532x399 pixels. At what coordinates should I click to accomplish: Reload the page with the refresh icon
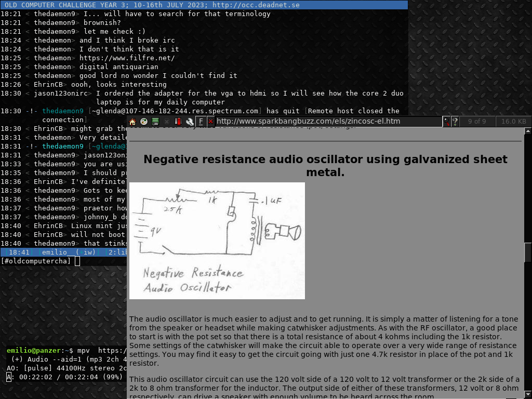144,122
